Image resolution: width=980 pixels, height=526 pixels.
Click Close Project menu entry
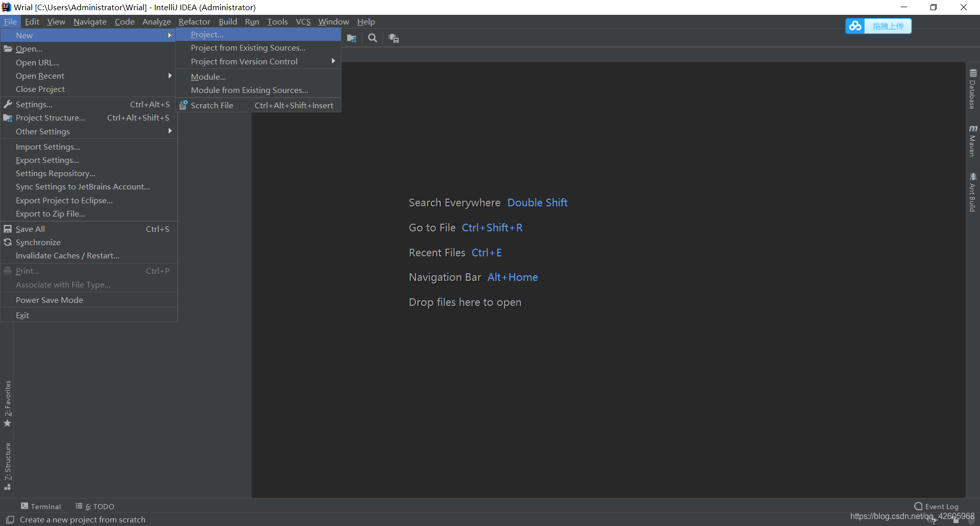click(x=89, y=89)
